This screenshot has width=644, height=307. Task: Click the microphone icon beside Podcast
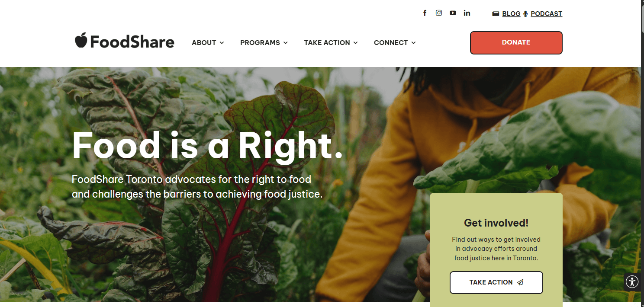[x=525, y=14]
